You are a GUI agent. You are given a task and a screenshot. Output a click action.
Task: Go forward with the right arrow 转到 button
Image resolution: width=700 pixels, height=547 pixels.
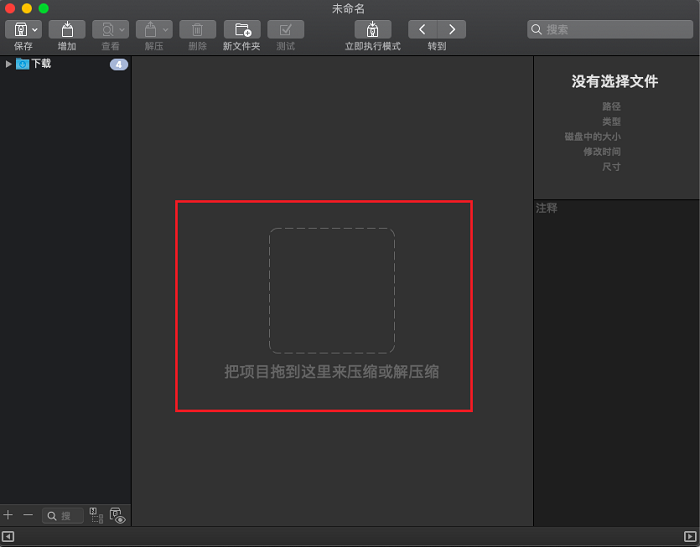(452, 30)
